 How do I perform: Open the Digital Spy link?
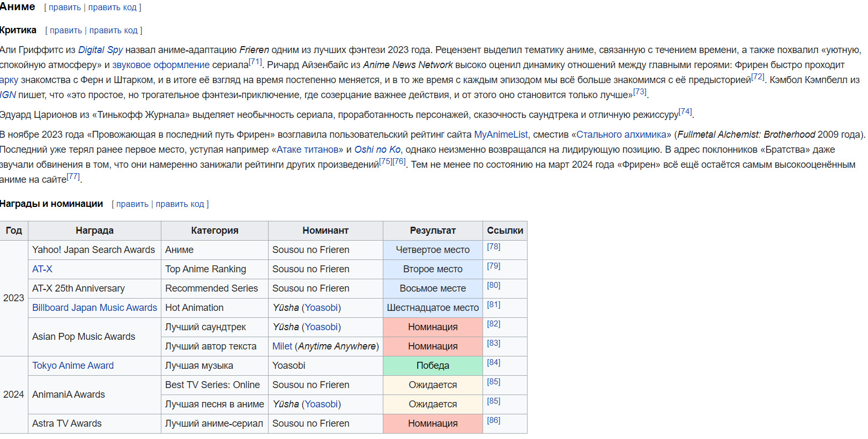(x=100, y=50)
